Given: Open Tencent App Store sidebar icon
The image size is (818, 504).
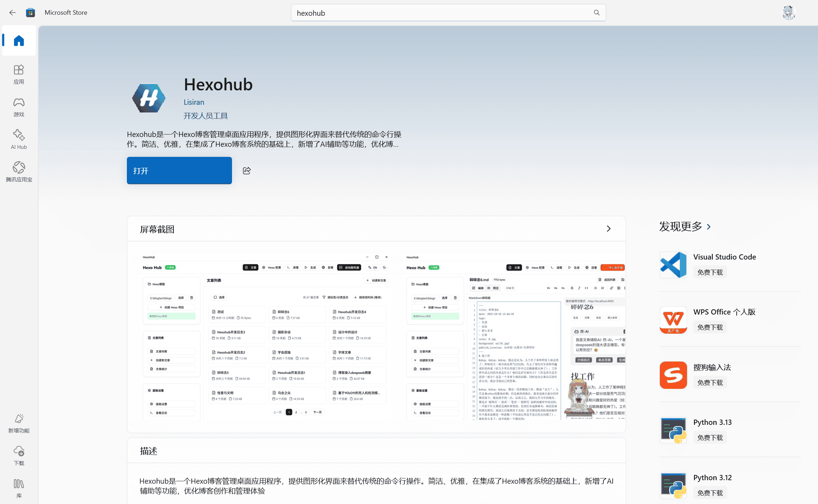Looking at the screenshot, I should pyautogui.click(x=19, y=172).
